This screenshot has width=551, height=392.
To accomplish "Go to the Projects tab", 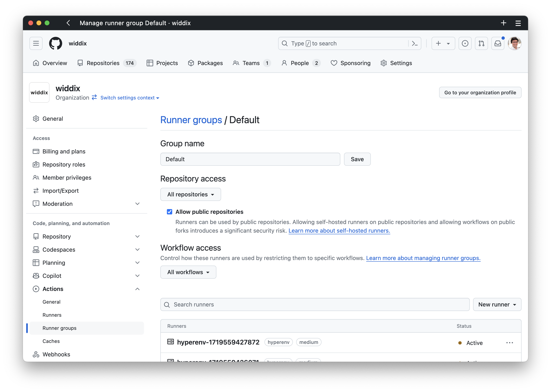I will [x=162, y=63].
